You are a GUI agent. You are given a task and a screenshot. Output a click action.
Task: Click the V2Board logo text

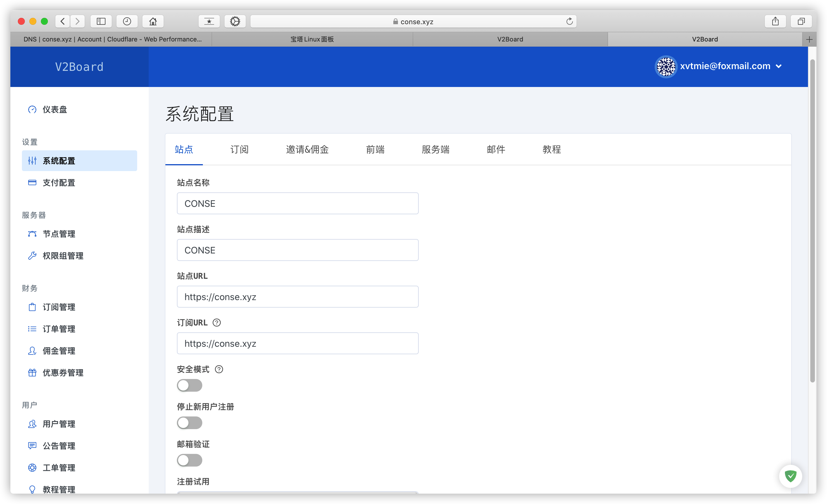coord(80,67)
